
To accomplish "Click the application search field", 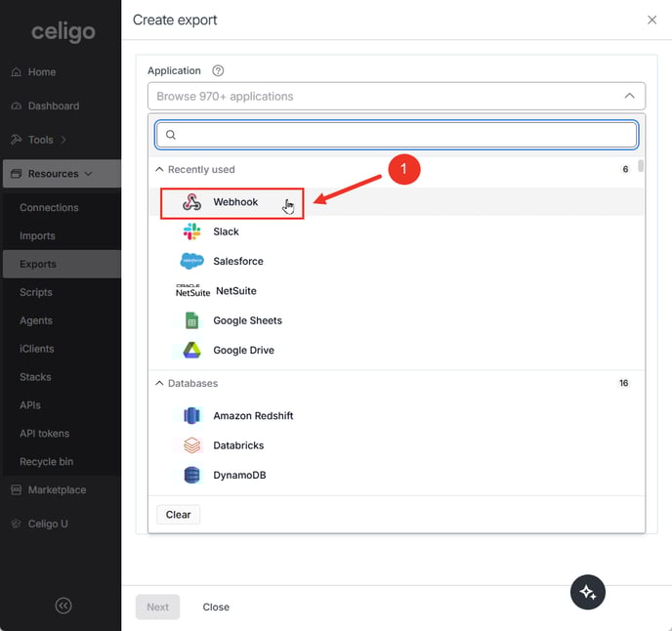I will point(397,135).
